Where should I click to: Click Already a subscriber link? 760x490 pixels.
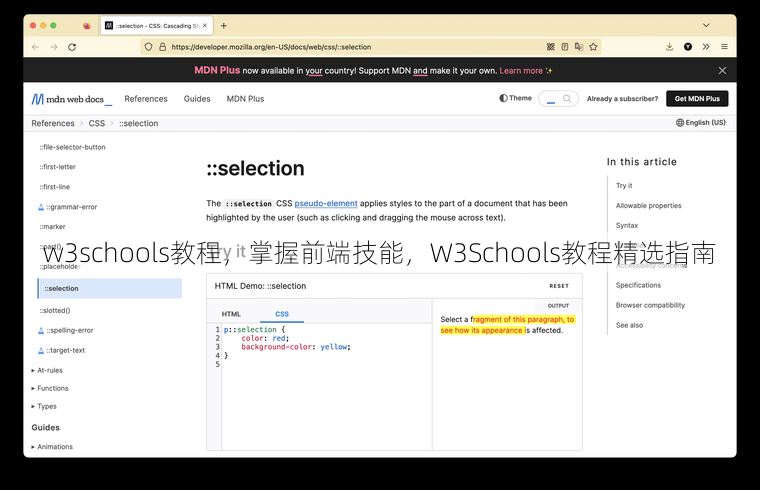click(622, 99)
